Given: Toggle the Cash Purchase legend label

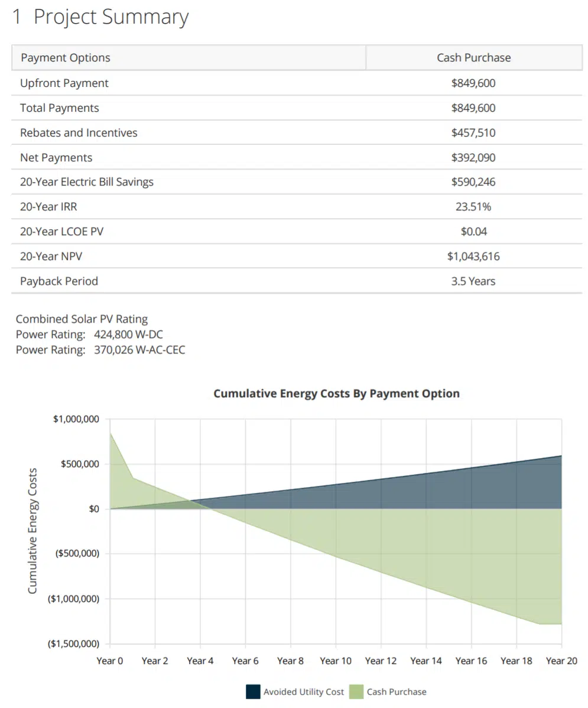Looking at the screenshot, I should tap(396, 691).
